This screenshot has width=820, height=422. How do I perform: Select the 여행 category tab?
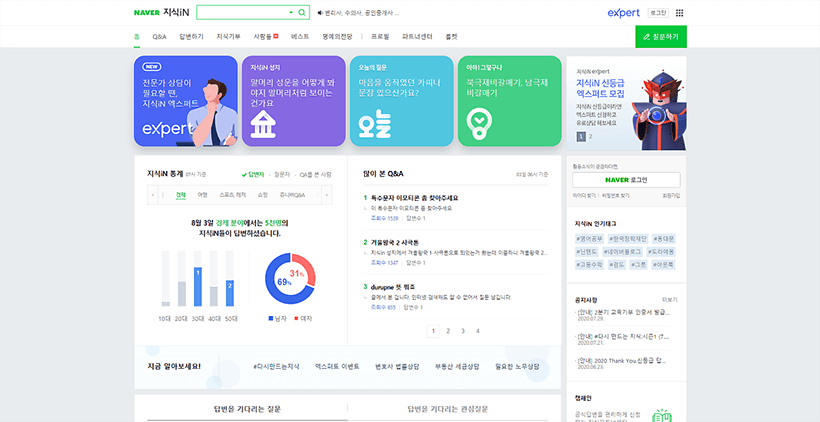click(202, 195)
